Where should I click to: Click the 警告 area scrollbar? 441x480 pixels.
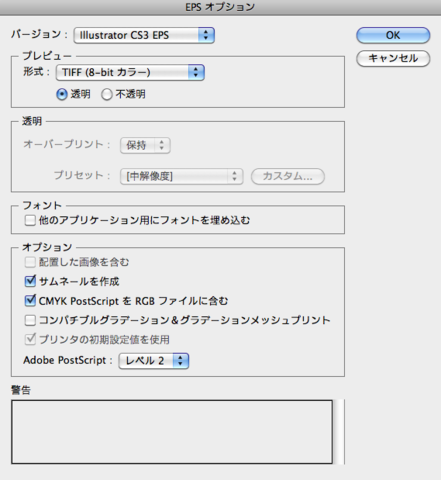click(339, 432)
